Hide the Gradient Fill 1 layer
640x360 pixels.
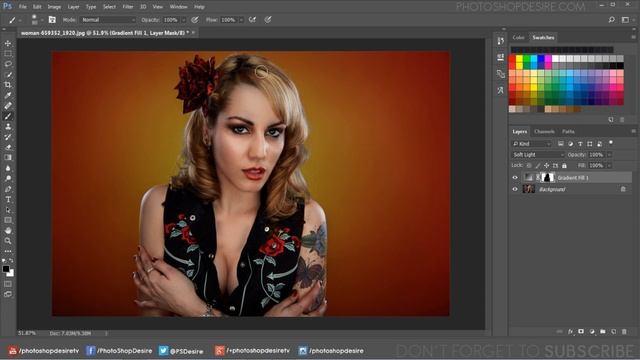(515, 178)
